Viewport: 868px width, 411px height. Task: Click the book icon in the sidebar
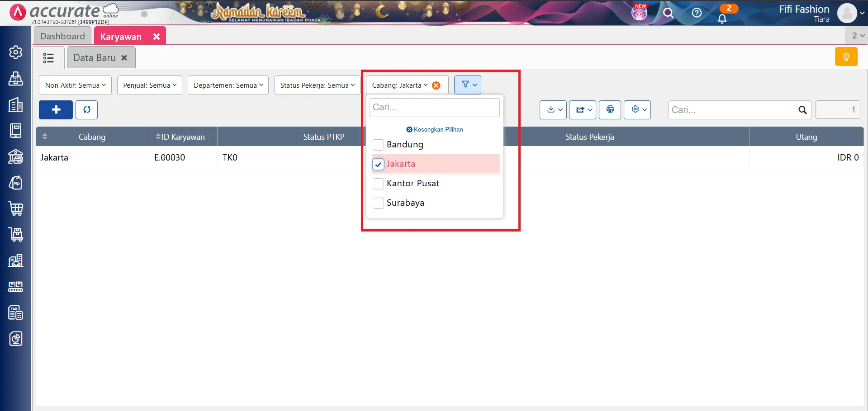[x=16, y=131]
